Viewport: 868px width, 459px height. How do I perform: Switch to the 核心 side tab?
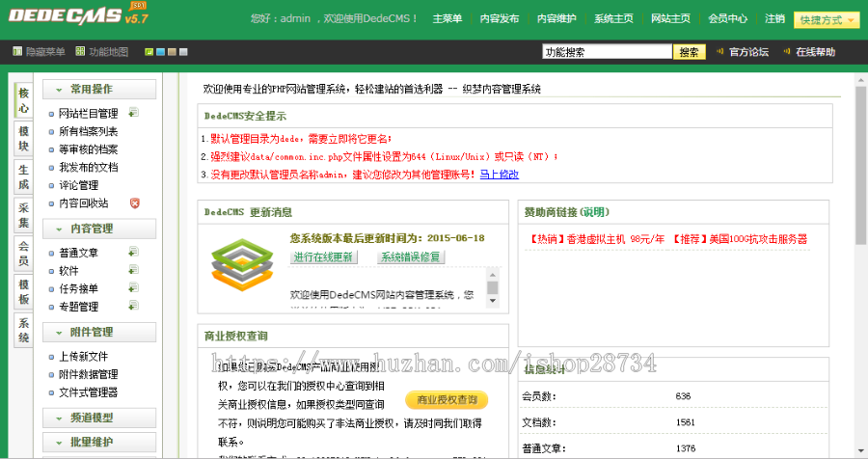[x=23, y=100]
